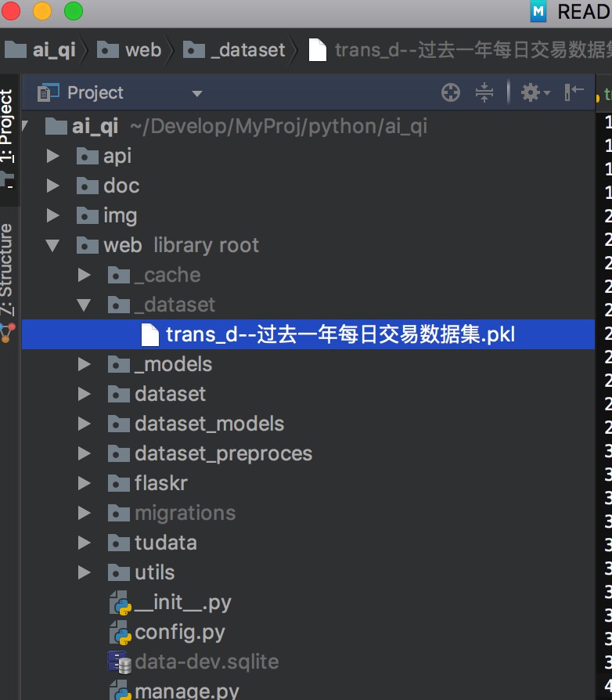Open the Project panel settings gear
Image resolution: width=612 pixels, height=700 pixels.
pyautogui.click(x=535, y=93)
